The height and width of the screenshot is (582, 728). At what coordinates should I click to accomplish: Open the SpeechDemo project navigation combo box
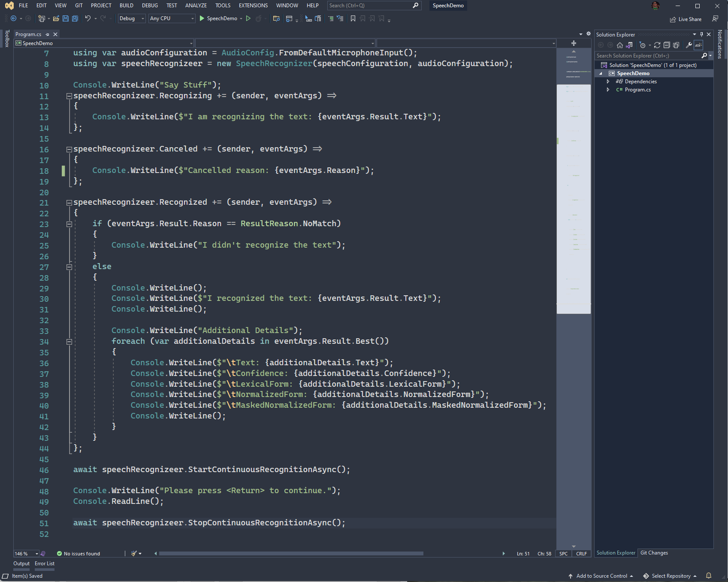click(104, 43)
